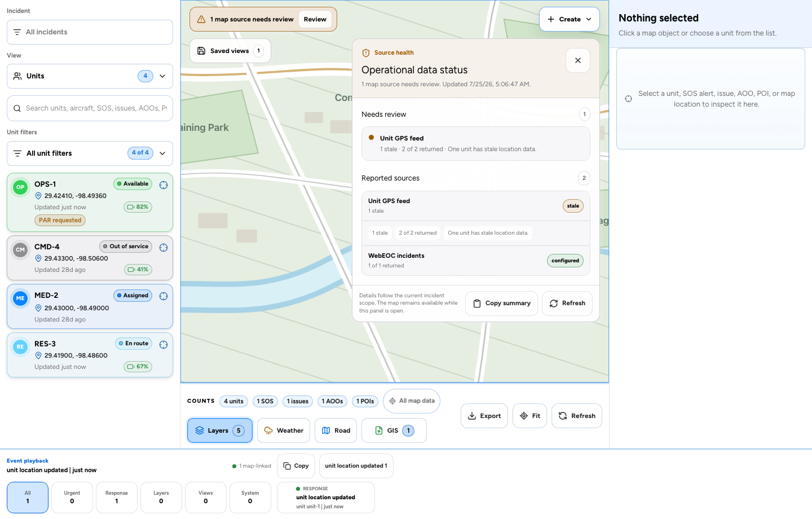812x519 pixels.
Task: Toggle the 1 POIs count chip
Action: [365, 401]
